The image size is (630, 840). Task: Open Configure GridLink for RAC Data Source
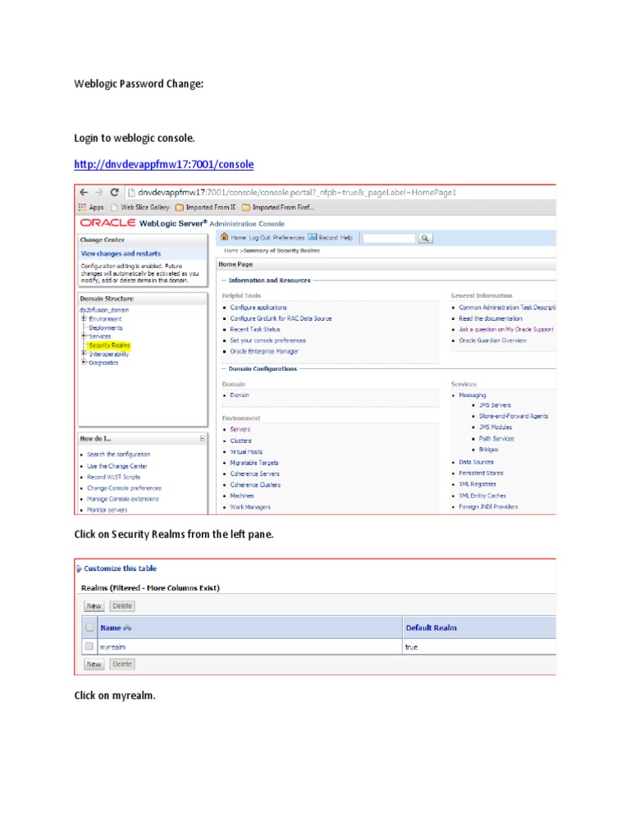click(x=281, y=318)
